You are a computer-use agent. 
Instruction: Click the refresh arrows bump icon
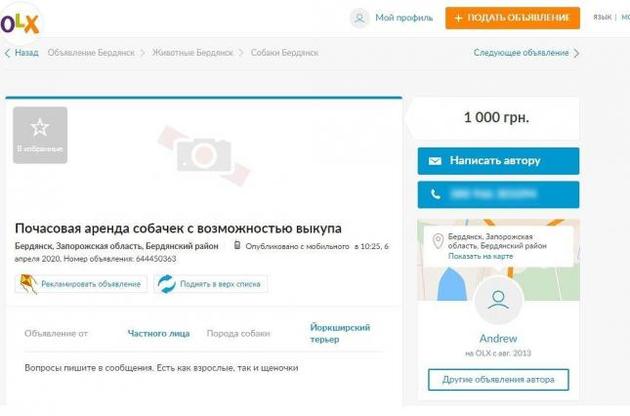tap(167, 284)
